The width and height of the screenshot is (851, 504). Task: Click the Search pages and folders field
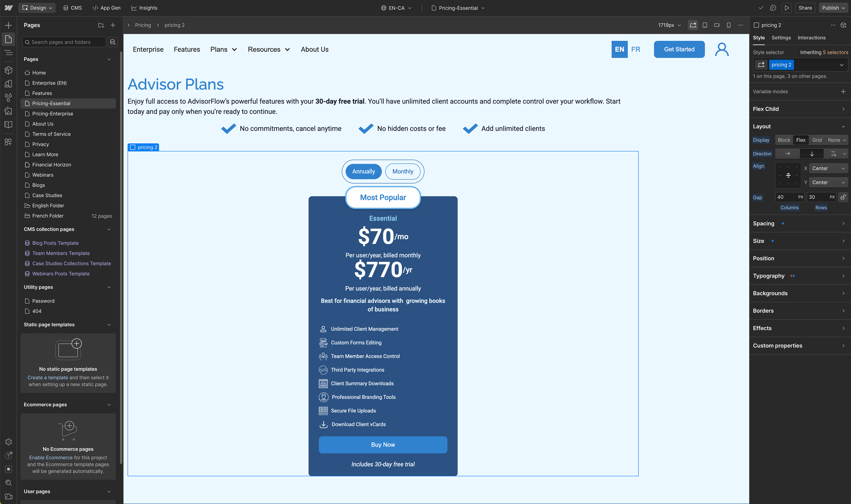64,42
